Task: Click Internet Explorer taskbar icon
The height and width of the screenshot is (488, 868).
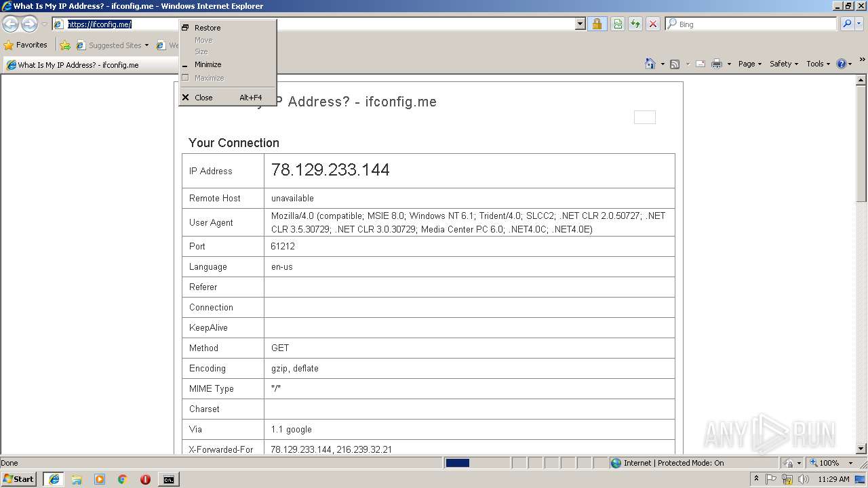Action: pos(54,479)
